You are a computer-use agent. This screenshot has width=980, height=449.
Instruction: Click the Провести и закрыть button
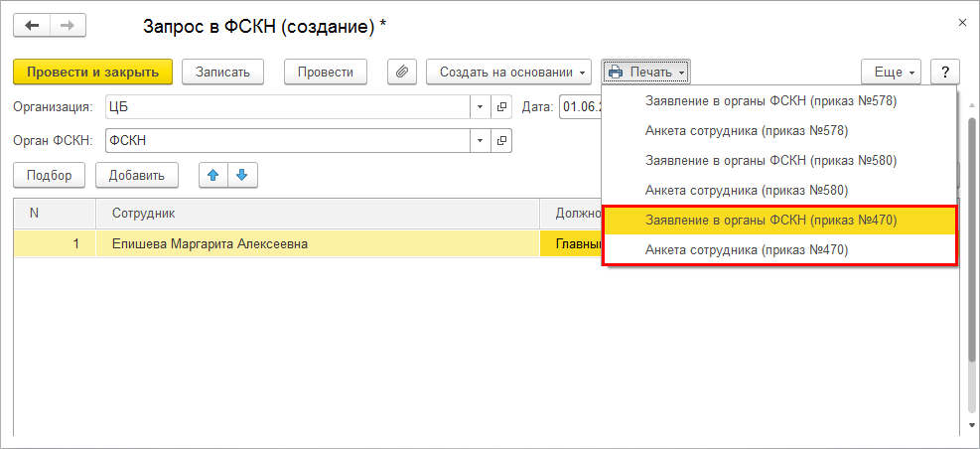click(92, 72)
